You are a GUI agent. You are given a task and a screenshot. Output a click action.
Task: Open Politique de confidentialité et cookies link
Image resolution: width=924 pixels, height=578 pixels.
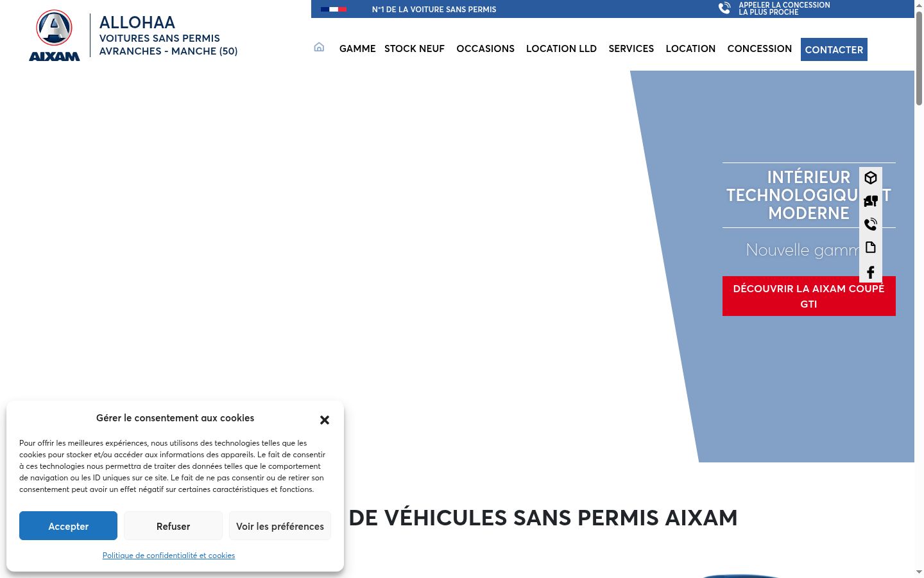click(169, 556)
